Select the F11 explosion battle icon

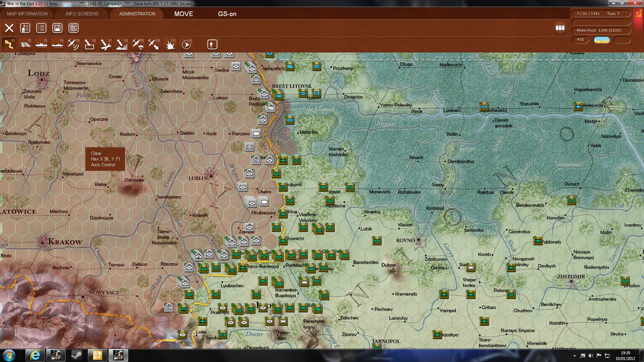coord(170,44)
